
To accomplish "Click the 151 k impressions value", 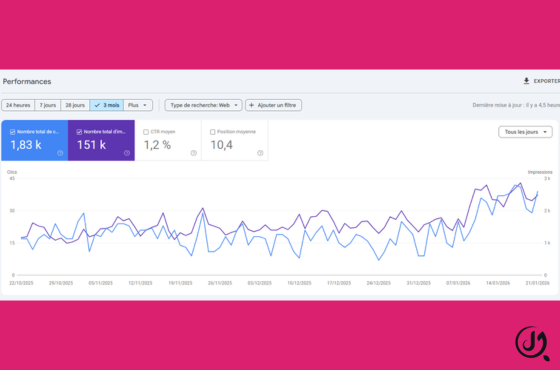I will tap(91, 145).
